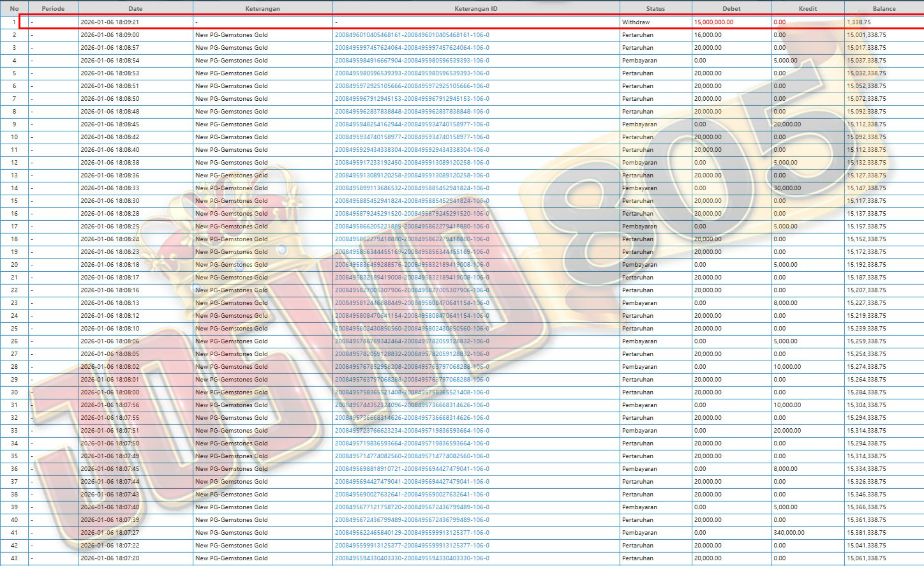Viewport: 924px width, 566px height.
Task: Click the Balance column header
Action: pyautogui.click(x=884, y=9)
